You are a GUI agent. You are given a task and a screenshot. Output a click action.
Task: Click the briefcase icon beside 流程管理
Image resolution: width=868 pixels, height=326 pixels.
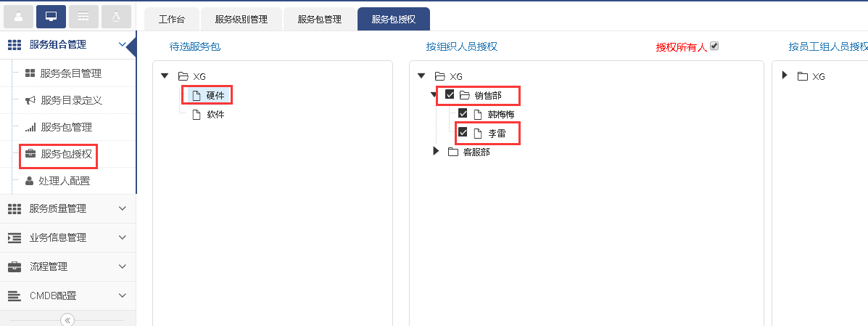coord(15,266)
